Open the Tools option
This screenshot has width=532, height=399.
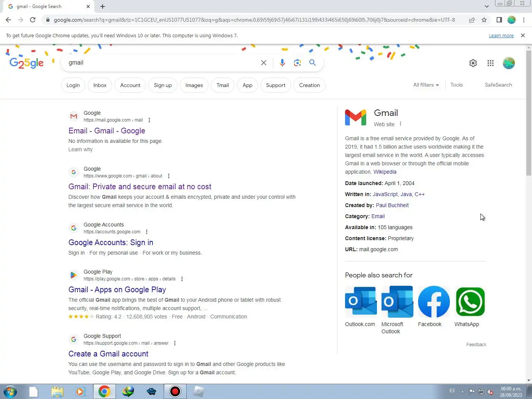tap(457, 85)
